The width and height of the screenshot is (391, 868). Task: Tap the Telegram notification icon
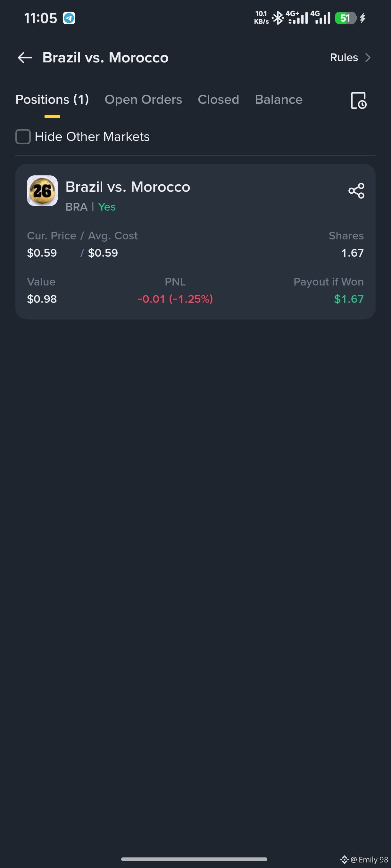[x=69, y=18]
